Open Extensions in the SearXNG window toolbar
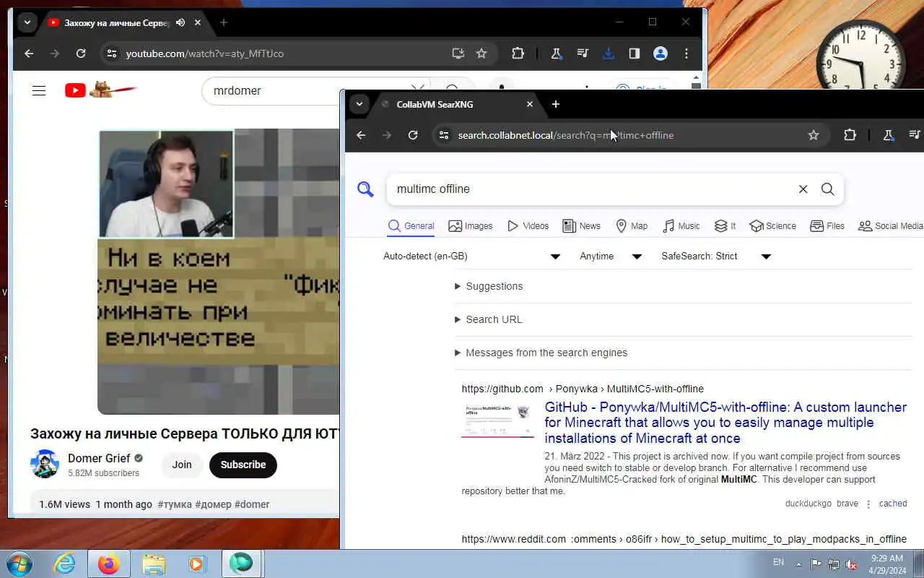The width and height of the screenshot is (924, 578). (x=850, y=135)
